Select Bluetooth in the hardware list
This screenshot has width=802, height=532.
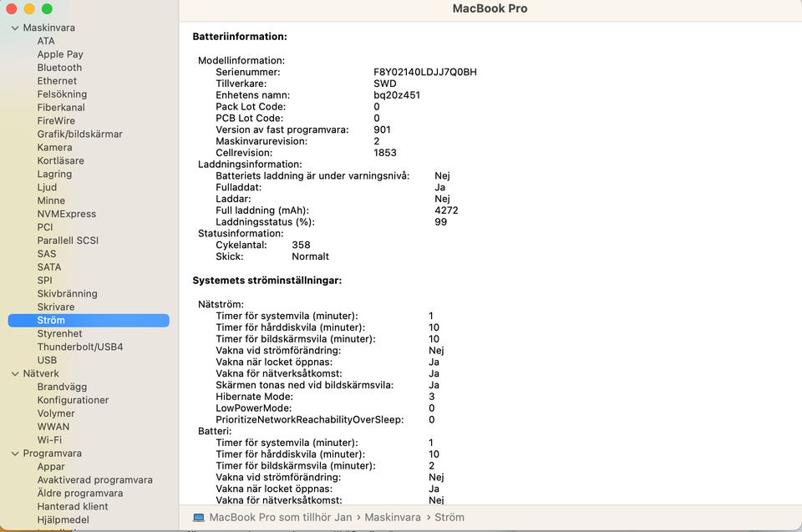click(59, 68)
